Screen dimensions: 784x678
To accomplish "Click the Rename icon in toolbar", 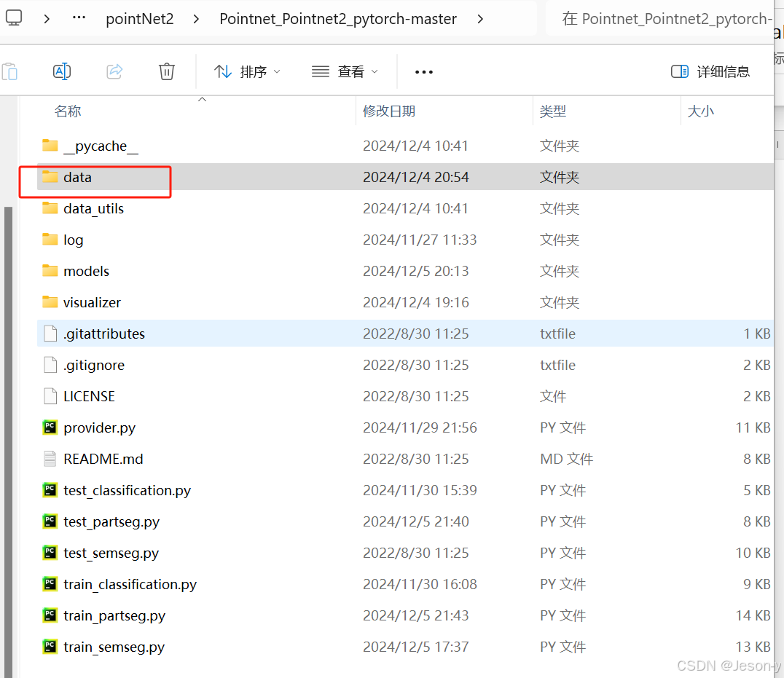I will 62,71.
